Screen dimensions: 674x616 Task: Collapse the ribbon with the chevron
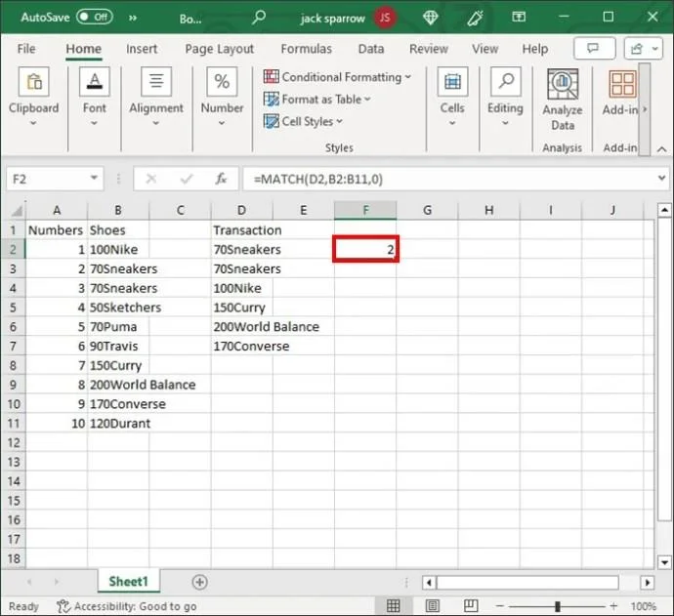(662, 149)
